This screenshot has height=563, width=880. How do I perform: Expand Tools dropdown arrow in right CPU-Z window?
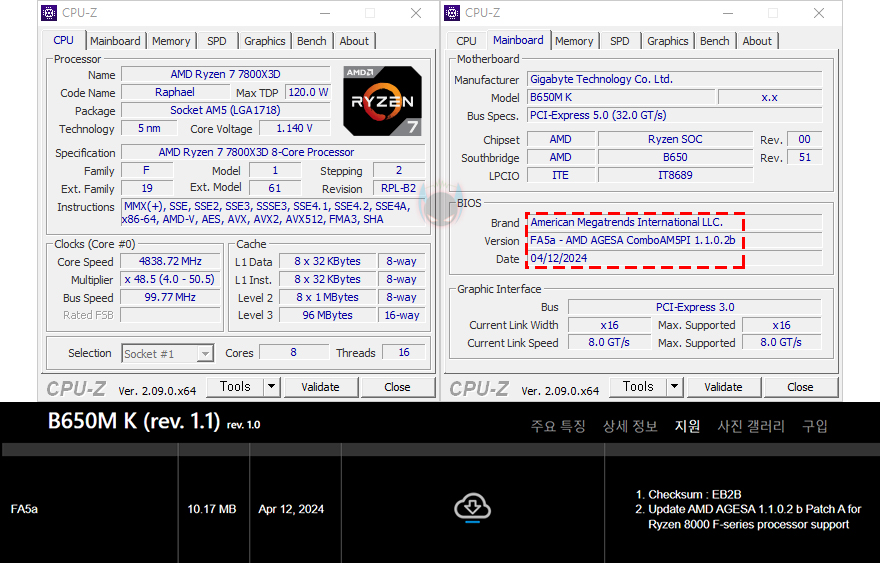pos(675,387)
